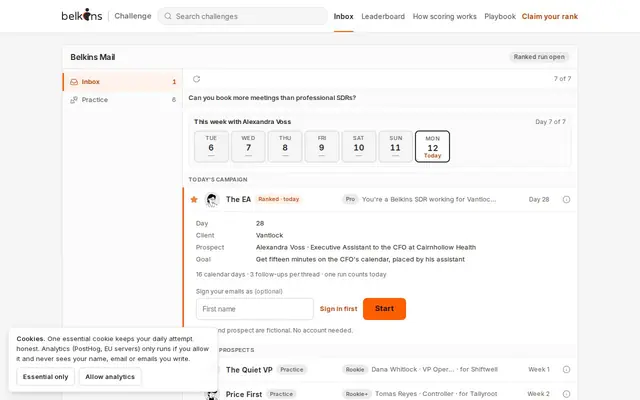The height and width of the screenshot is (400, 640).
Task: Refresh the mail list
Action: pos(196,79)
